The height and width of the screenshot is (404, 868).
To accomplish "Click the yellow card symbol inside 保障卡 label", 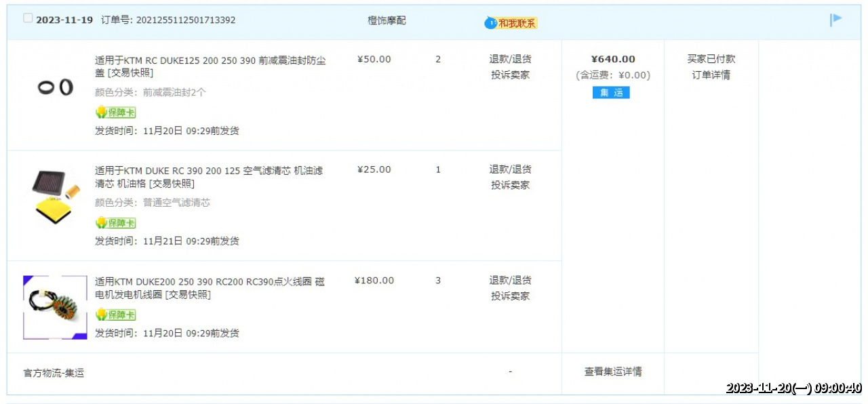I will pyautogui.click(x=100, y=112).
